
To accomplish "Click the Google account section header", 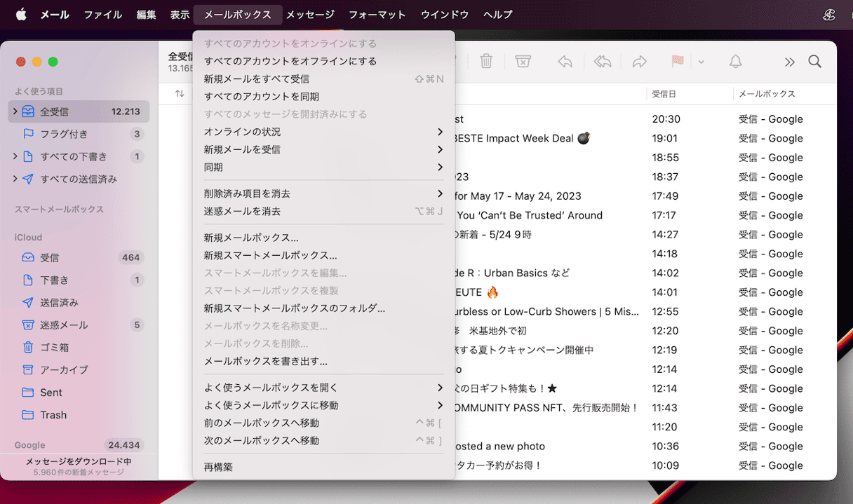I will click(30, 445).
